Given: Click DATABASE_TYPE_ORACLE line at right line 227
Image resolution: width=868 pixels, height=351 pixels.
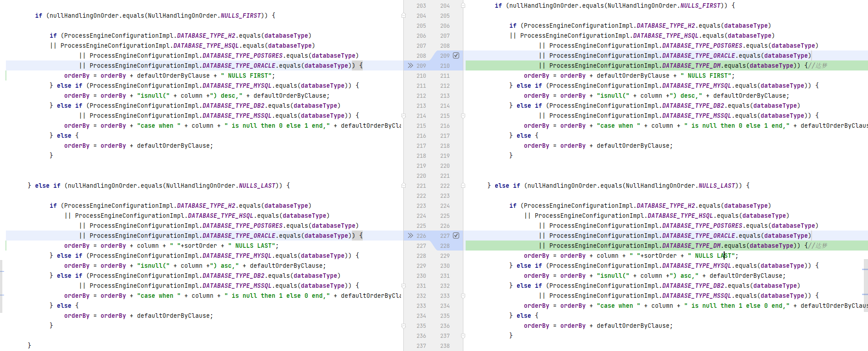Looking at the screenshot, I should point(666,236).
